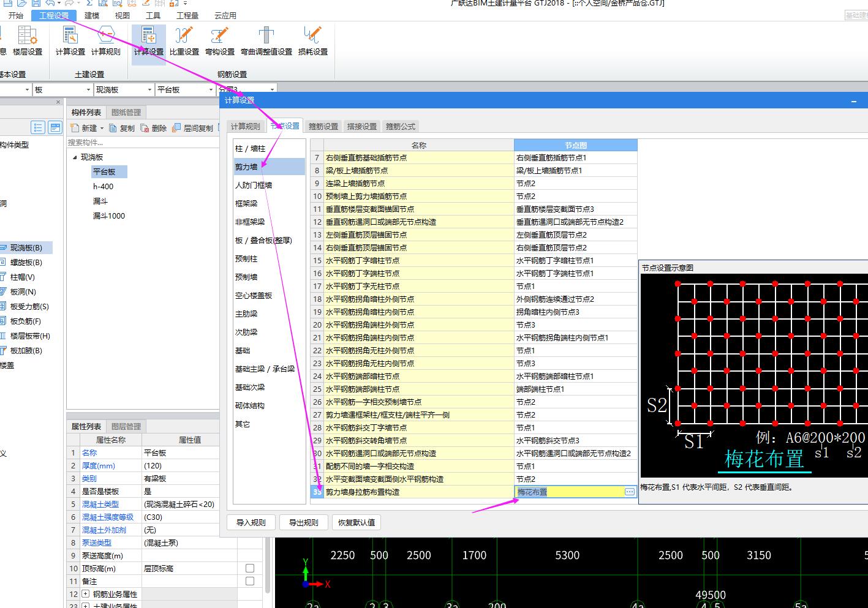Click the 导入规则 button
Image resolution: width=868 pixels, height=608 pixels.
tap(251, 522)
